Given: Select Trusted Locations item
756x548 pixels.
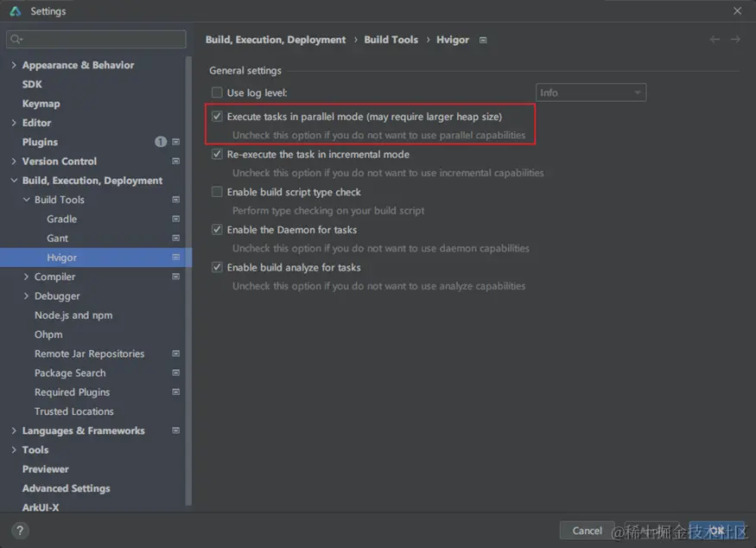Looking at the screenshot, I should tap(73, 411).
